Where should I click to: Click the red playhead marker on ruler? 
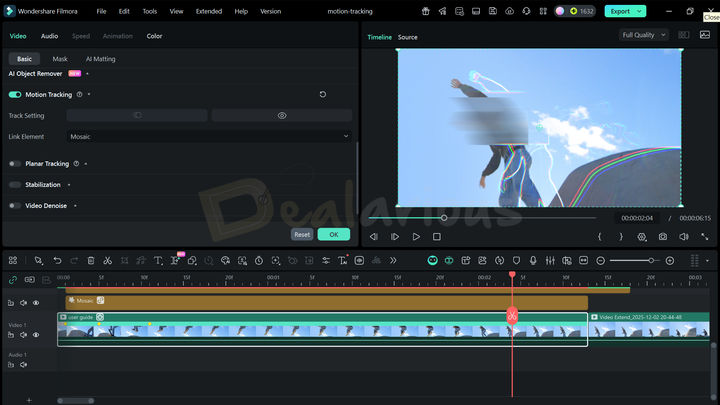512,275
